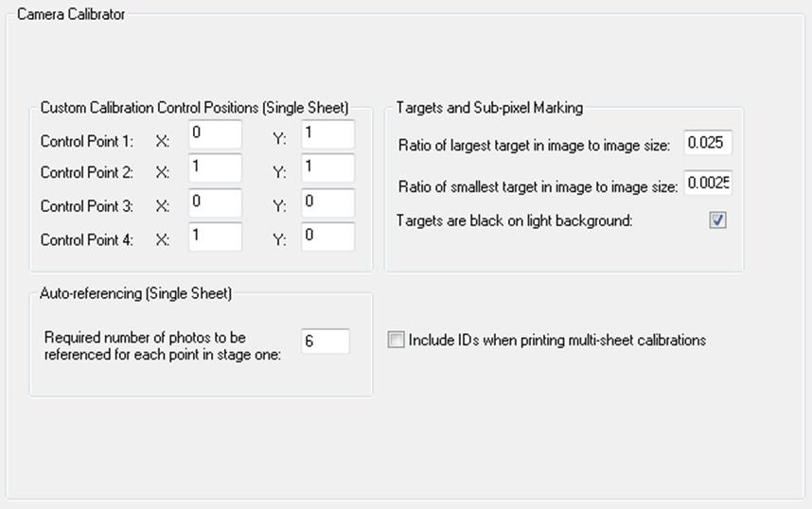This screenshot has width=812, height=509.
Task: Click 'Include IDs when printing multi-sheet calibrations' label
Action: tap(557, 340)
